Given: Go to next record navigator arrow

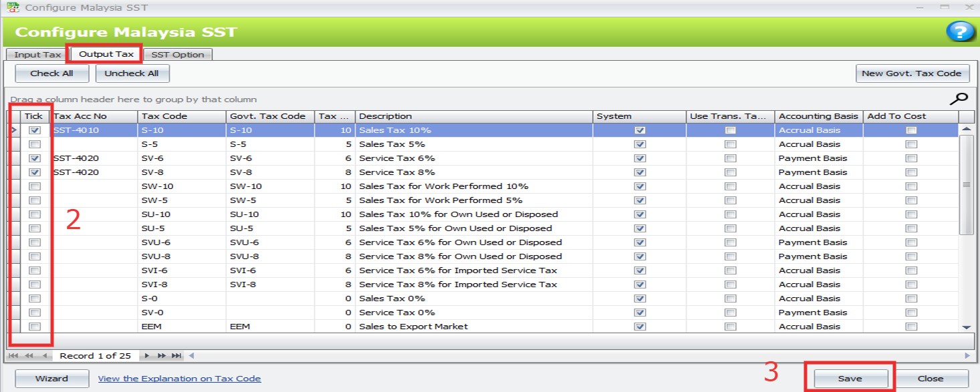Looking at the screenshot, I should [x=147, y=356].
